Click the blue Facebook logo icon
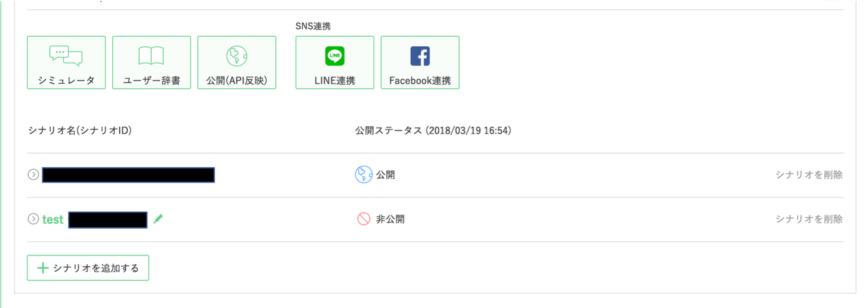868x308 pixels. tap(420, 56)
